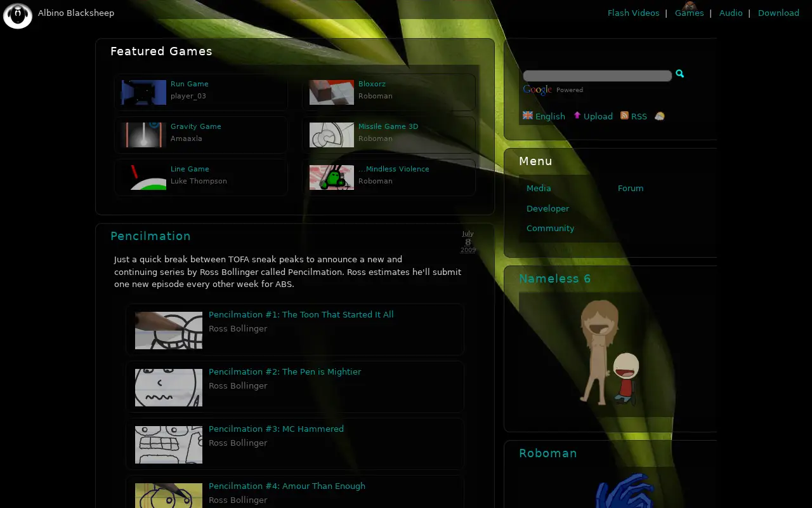Click the Albino Blacksheep sheep logo
Image resolution: width=812 pixels, height=508 pixels.
(x=18, y=15)
